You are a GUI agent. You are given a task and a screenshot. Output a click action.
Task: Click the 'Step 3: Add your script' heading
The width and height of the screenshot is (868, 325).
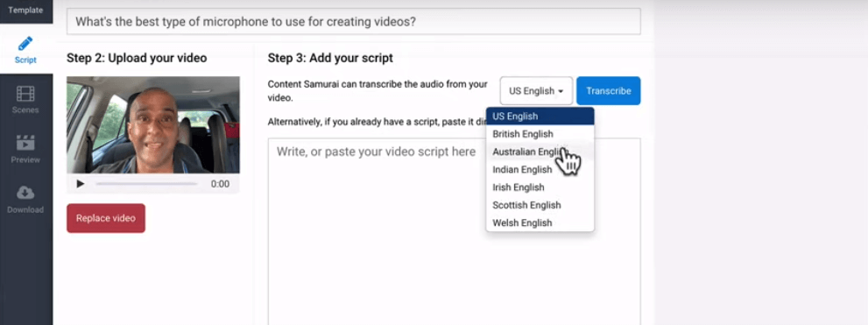click(330, 58)
